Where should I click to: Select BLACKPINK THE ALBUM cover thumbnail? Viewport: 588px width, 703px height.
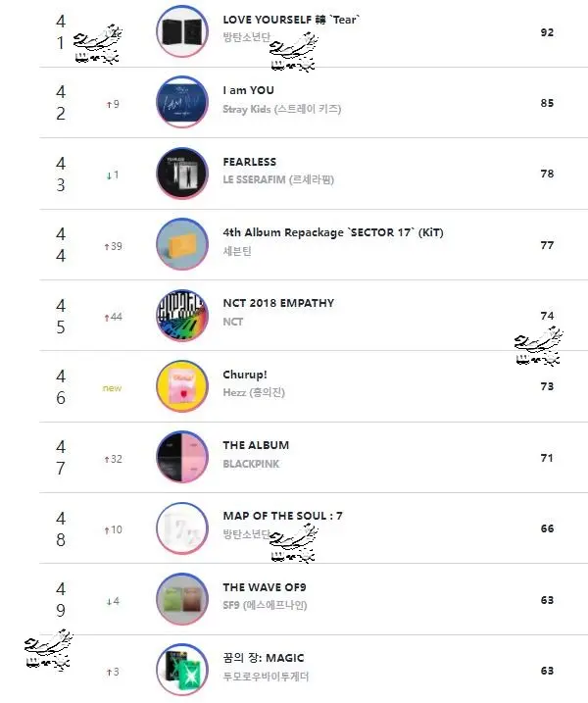pos(182,457)
